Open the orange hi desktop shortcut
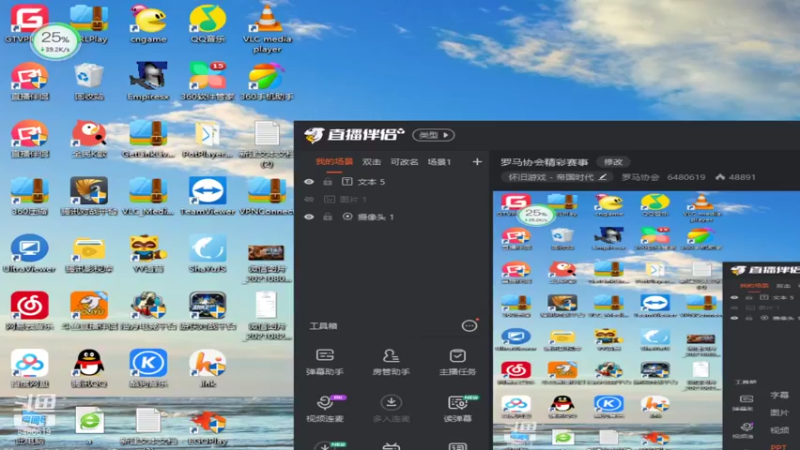This screenshot has height=450, width=800. [x=207, y=368]
